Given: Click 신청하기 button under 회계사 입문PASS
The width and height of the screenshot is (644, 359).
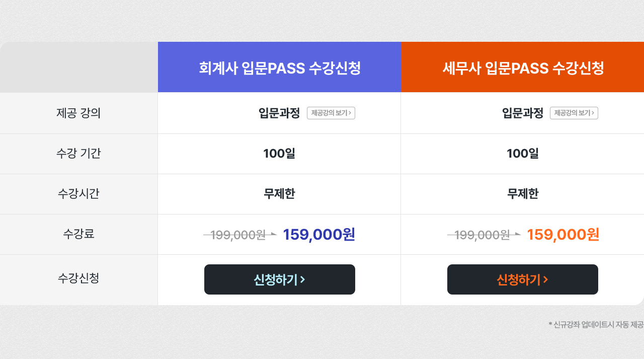Looking at the screenshot, I should [x=280, y=279].
